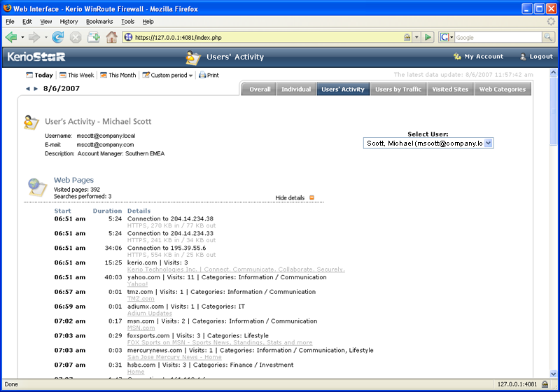Open the Select User combo box
This screenshot has width=560, height=392.
click(428, 143)
